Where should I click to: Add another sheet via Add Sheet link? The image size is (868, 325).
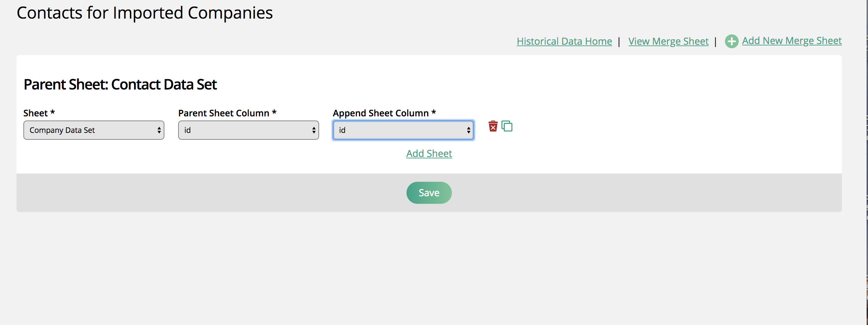tap(429, 154)
